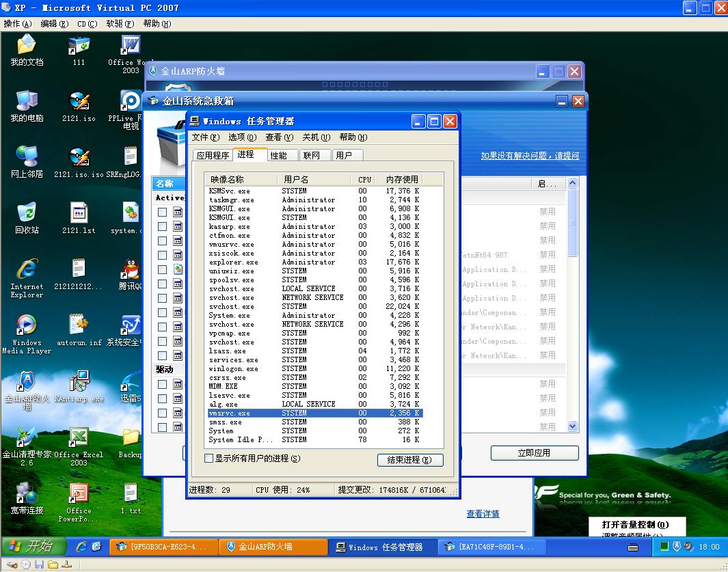Select the 2121.lst file icon
Screen dimensions: 728x572
pos(79,218)
